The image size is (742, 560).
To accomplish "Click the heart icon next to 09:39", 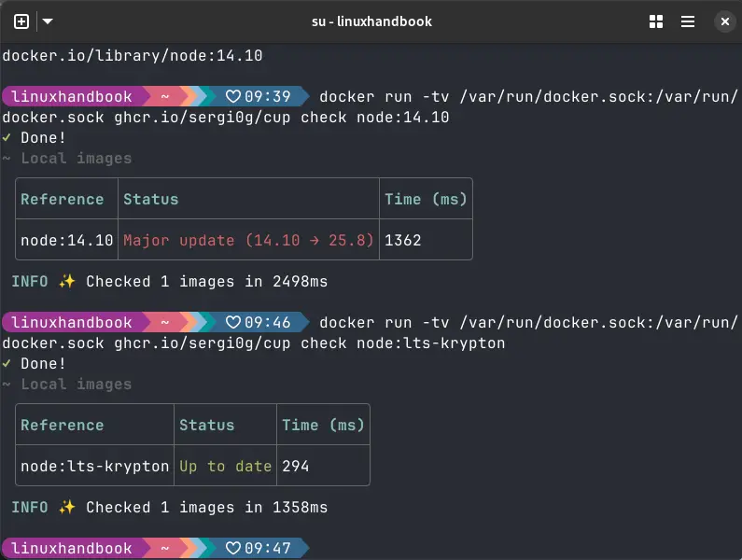I will 233,96.
